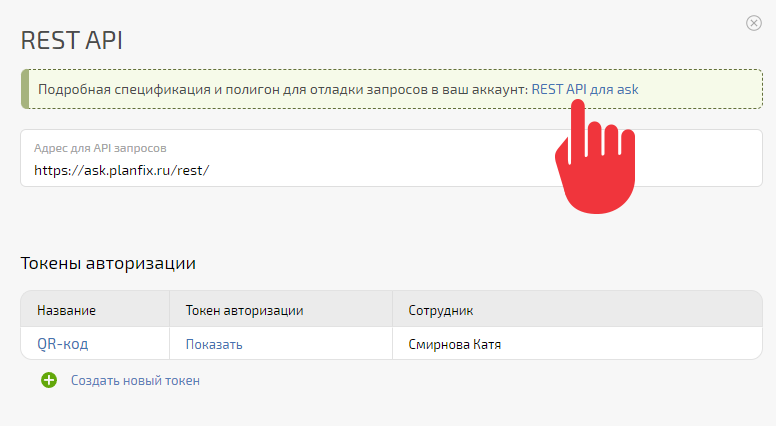The height and width of the screenshot is (426, 776).
Task: Click the 'Токены авторизации' section heading
Action: pos(108,263)
